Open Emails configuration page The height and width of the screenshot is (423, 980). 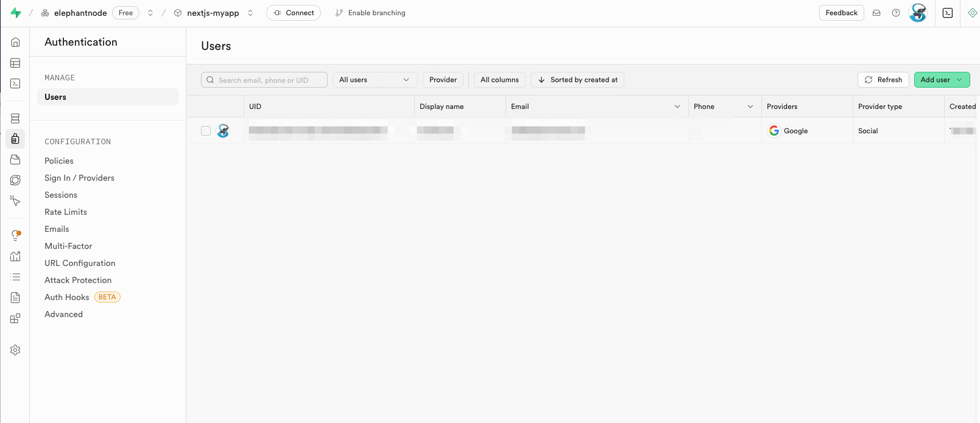click(57, 229)
